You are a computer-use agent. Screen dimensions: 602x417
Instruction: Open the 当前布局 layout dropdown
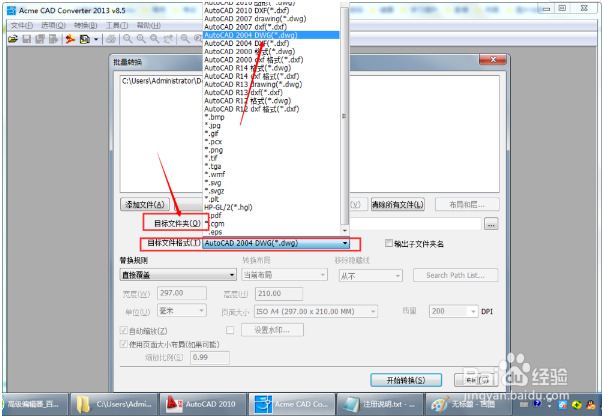284,275
